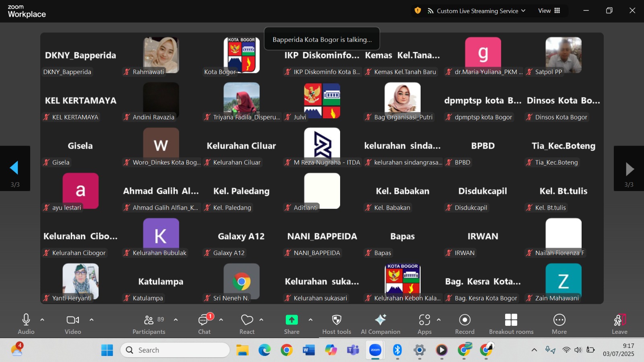644x362 pixels.
Task: Click the green Share screen icon
Action: tap(291, 320)
